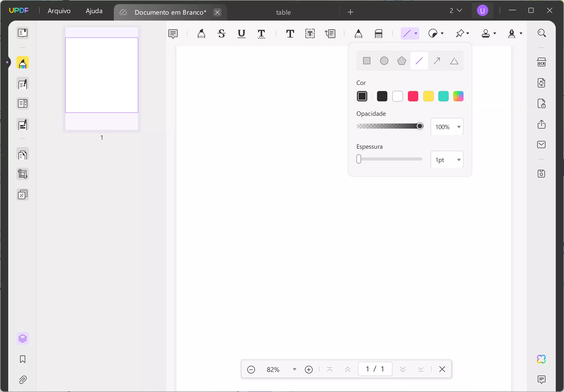
Task: Select the line drawing tool
Action: click(x=419, y=61)
